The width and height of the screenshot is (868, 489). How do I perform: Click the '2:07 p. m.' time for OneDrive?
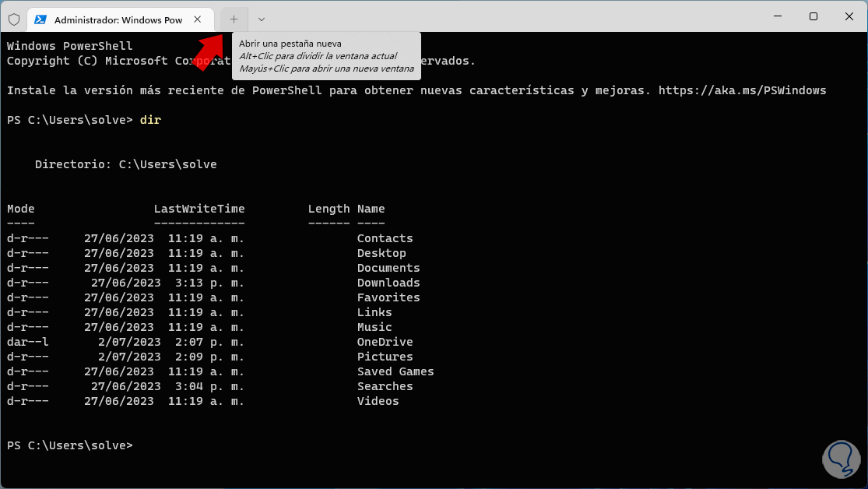coord(209,343)
